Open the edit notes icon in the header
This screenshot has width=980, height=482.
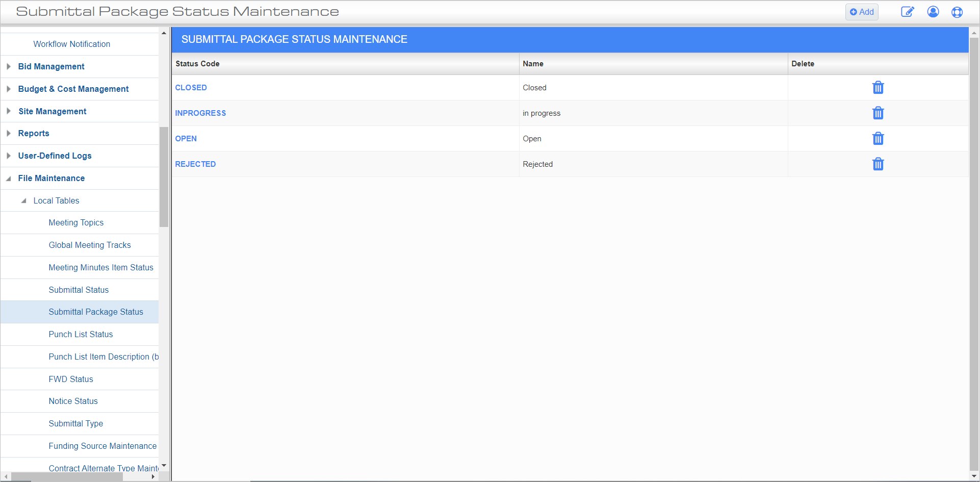pos(908,12)
